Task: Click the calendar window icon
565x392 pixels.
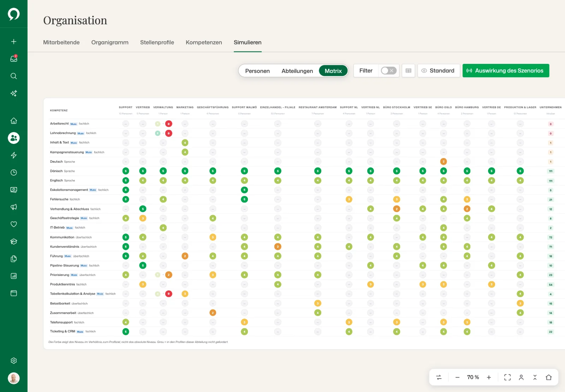Action: click(14, 293)
